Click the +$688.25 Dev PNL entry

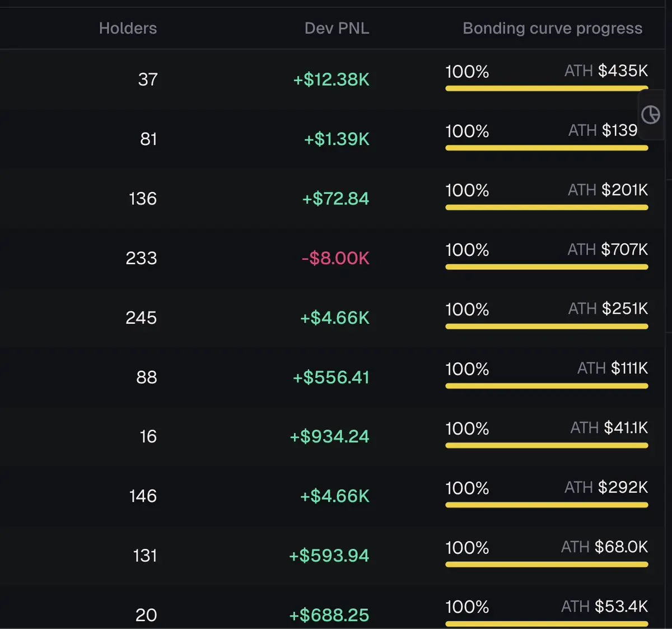click(329, 615)
